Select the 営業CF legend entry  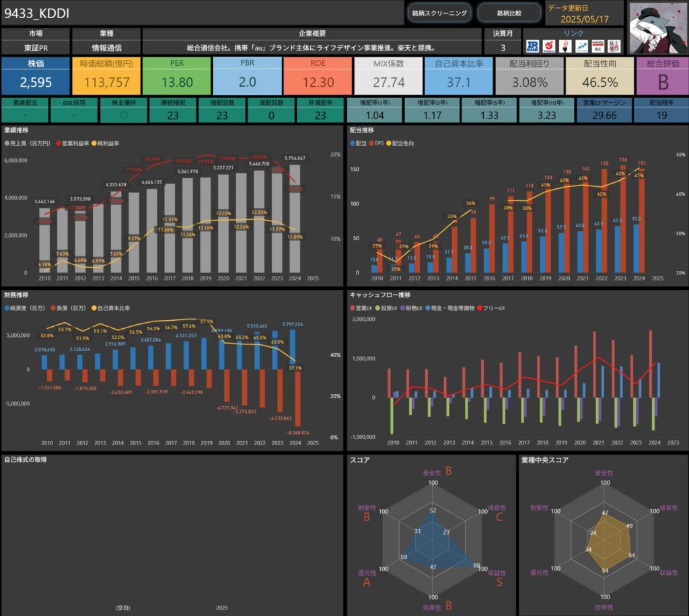click(361, 308)
